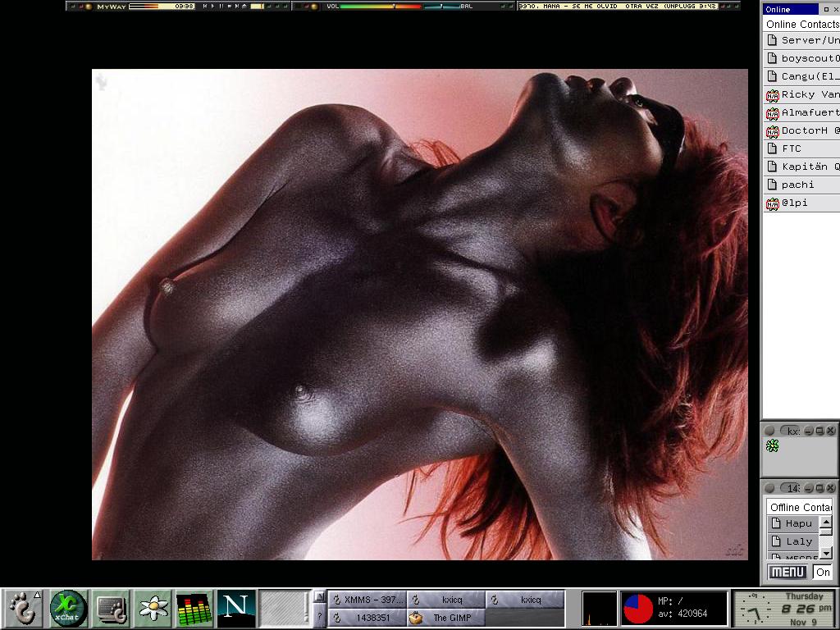Image resolution: width=840 pixels, height=630 pixels.
Task: Click the daisy flower launcher icon
Action: tap(153, 608)
